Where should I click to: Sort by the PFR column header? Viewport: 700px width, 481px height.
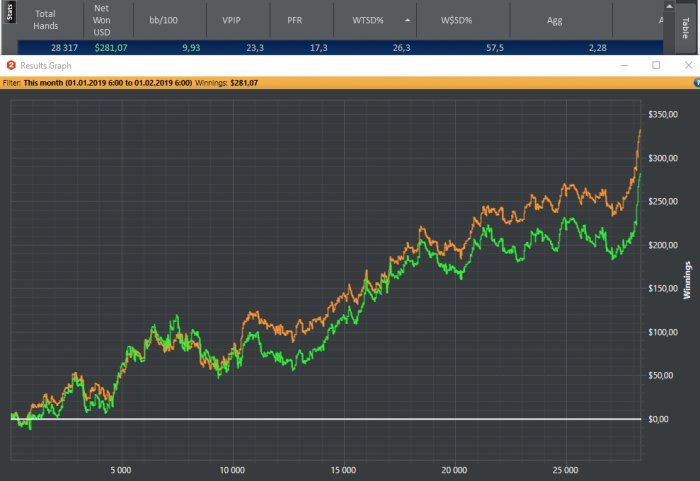pyautogui.click(x=294, y=20)
